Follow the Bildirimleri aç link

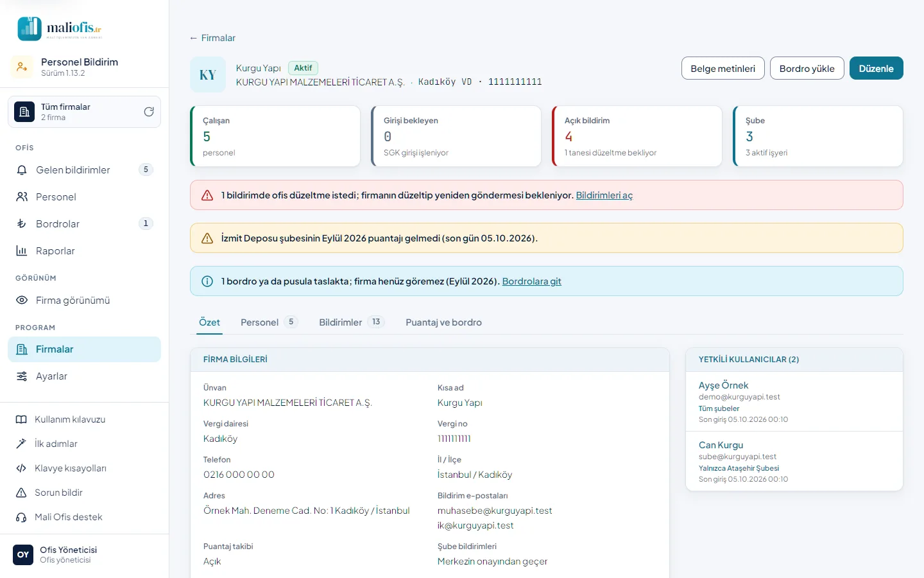(604, 195)
